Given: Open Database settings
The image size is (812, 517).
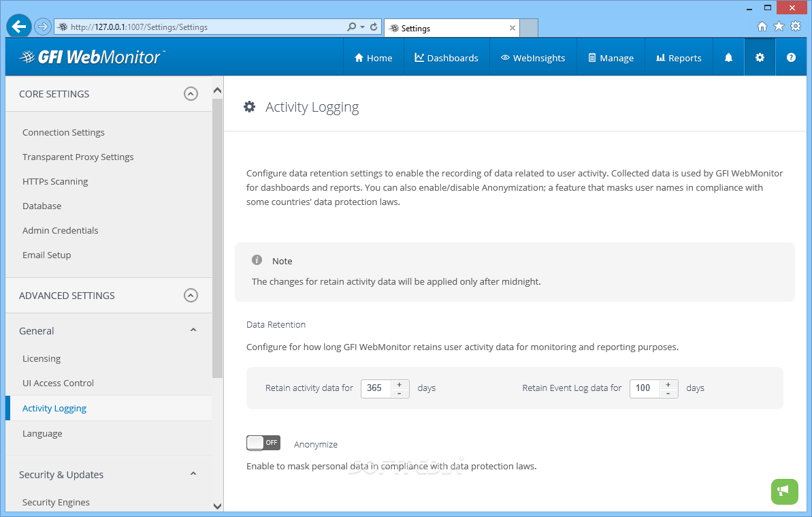Looking at the screenshot, I should click(42, 206).
